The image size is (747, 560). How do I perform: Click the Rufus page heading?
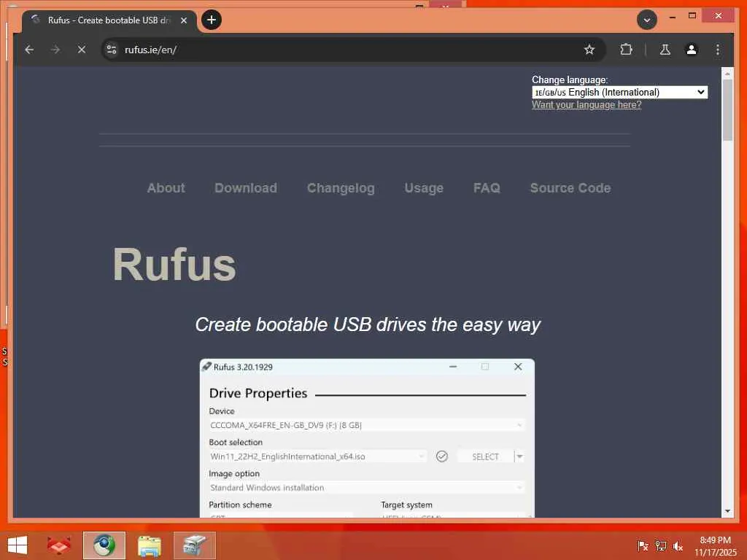pyautogui.click(x=174, y=265)
